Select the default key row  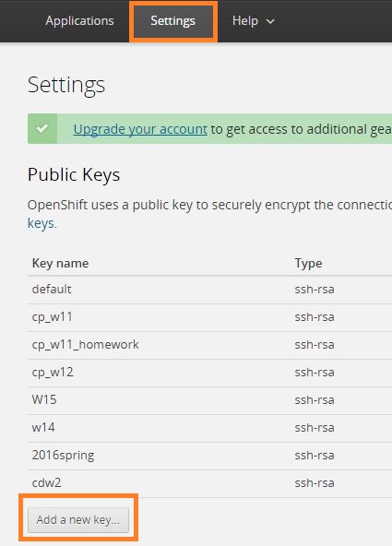coord(210,290)
